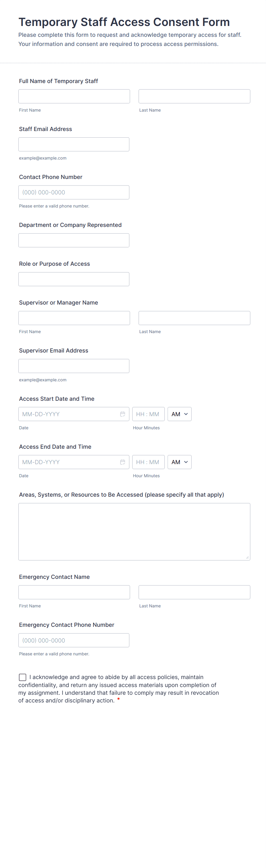Open AM/PM dropdown for Access Start time
Viewport: 266px width, 868px height.
(x=179, y=414)
